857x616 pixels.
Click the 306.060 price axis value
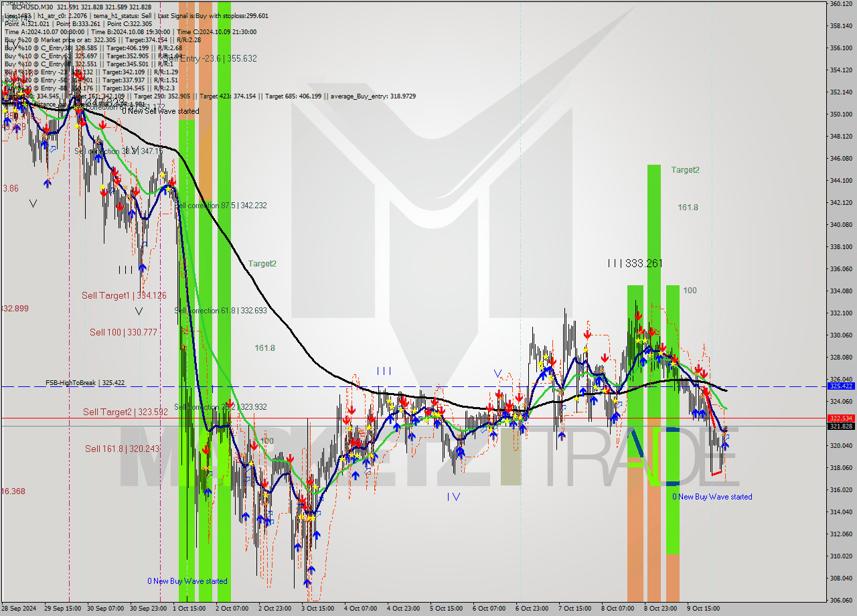[x=841, y=600]
